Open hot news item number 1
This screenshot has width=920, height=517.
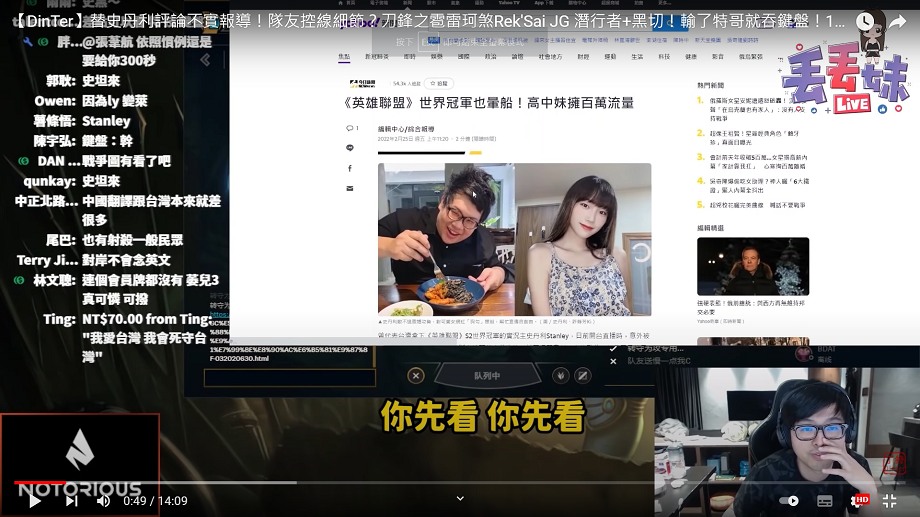752,109
